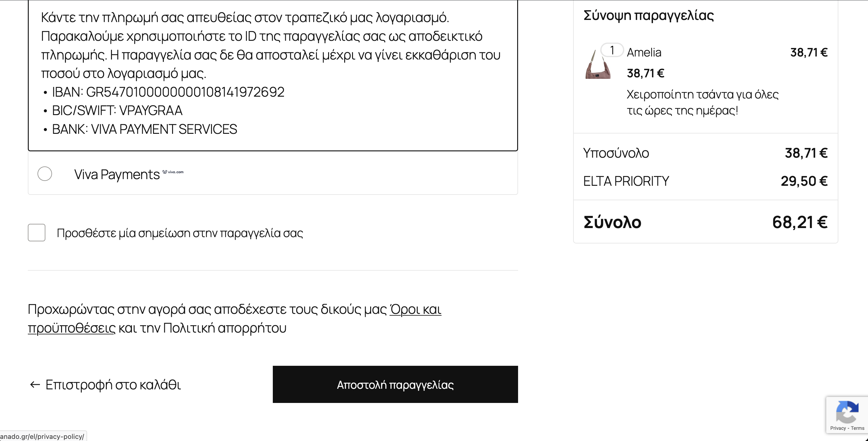Click the Amelia handbag thumbnail
This screenshot has width=868, height=441.
click(598, 65)
